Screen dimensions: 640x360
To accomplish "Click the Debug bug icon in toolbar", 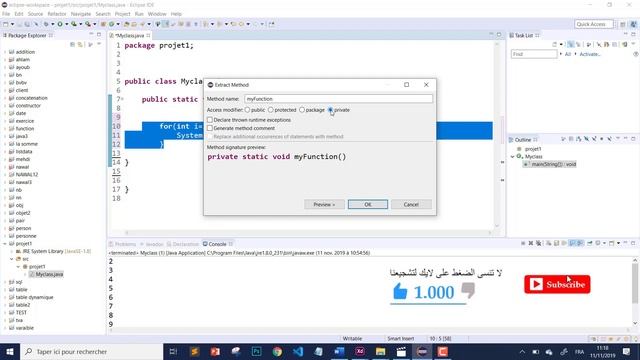I will (x=46, y=24).
